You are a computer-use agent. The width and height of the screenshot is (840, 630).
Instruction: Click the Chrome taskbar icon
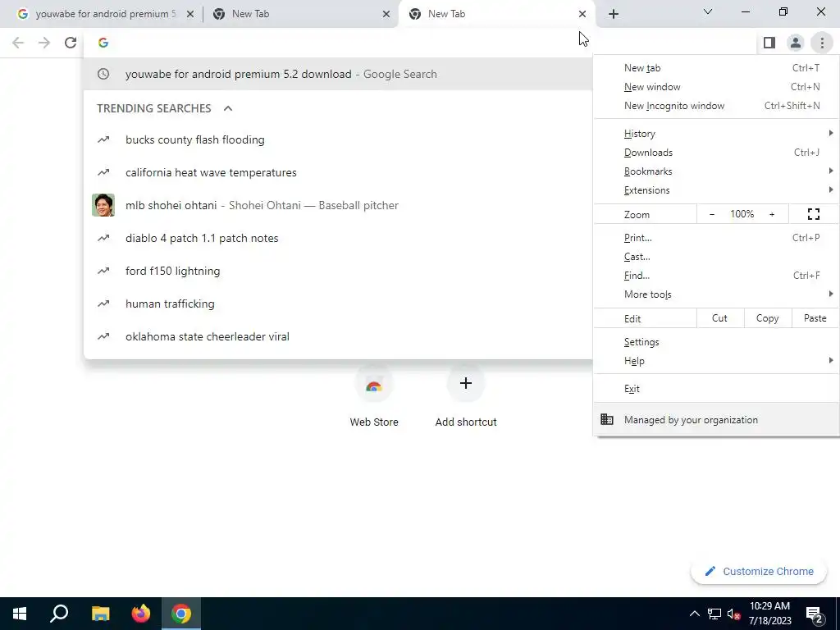pyautogui.click(x=181, y=614)
